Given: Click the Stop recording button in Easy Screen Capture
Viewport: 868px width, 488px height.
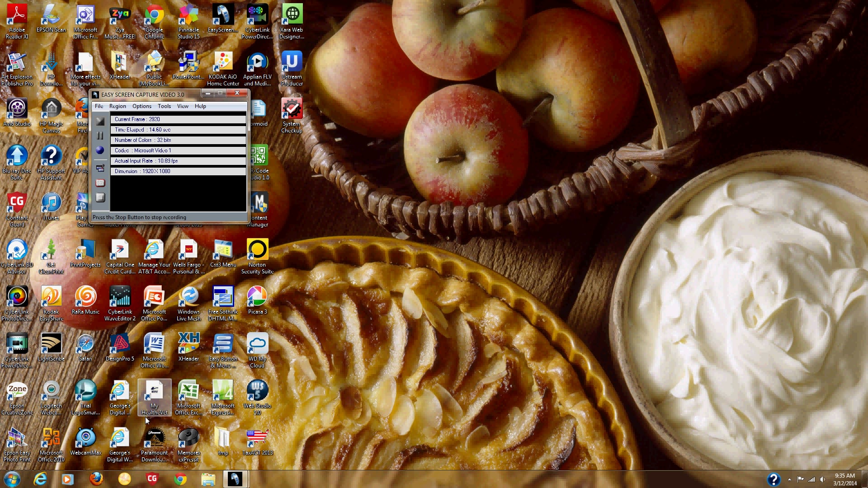Looking at the screenshot, I should click(100, 197).
